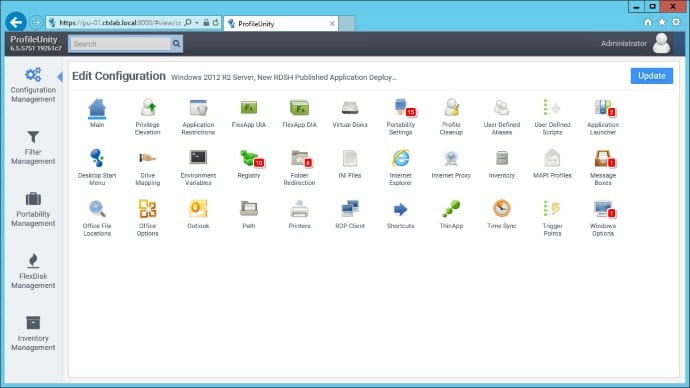The height and width of the screenshot is (388, 690).
Task: Select the FlexApp DIA icon
Action: [x=299, y=113]
